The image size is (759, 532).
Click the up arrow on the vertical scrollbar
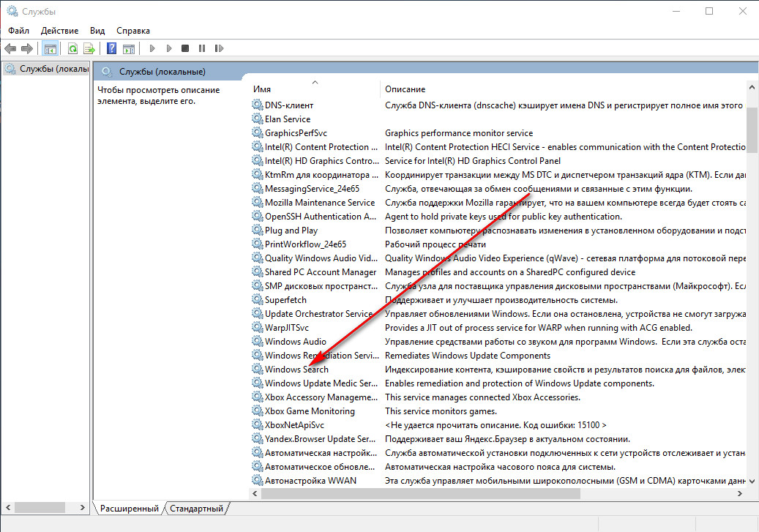coord(752,88)
